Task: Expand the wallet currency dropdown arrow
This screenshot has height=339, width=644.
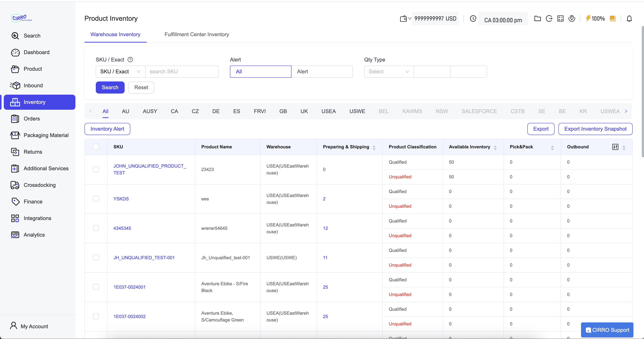Action: click(x=409, y=18)
